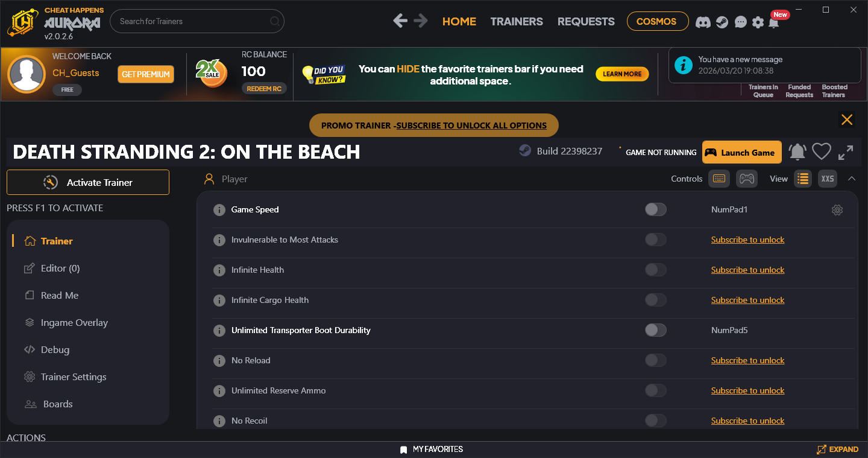Select keyboard controls icon

[x=719, y=179]
